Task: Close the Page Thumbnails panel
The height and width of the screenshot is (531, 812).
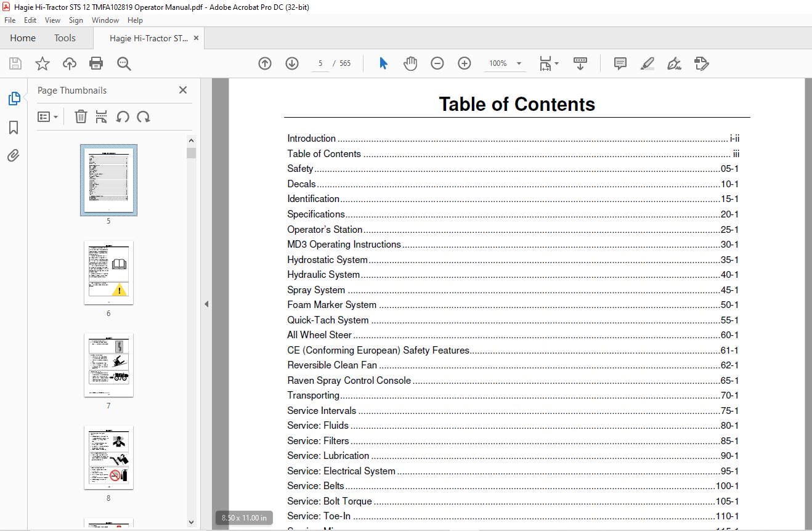Action: [x=183, y=90]
